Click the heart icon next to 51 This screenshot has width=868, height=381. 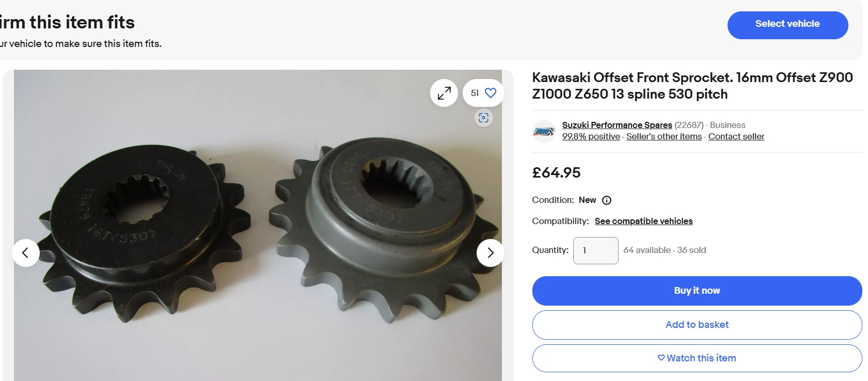tap(491, 93)
